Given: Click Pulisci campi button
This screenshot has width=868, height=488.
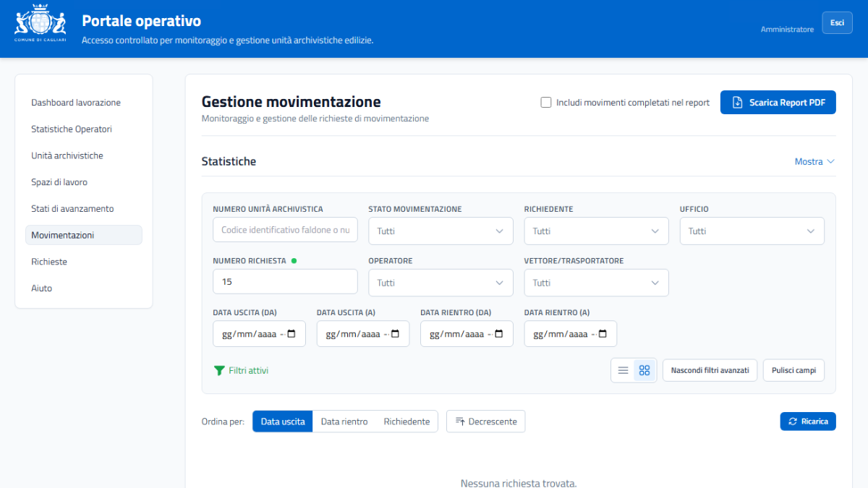Looking at the screenshot, I should tap(793, 370).
